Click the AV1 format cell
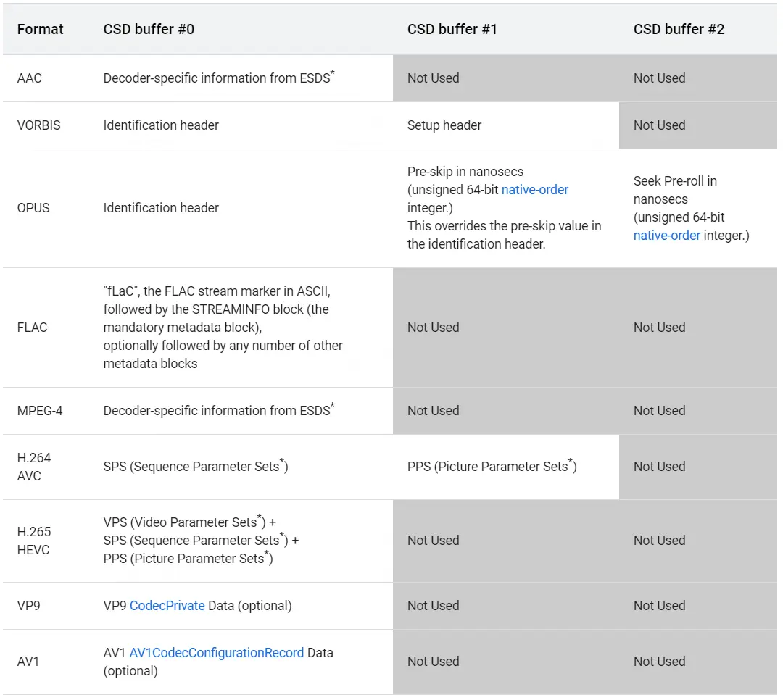Screen dimensions: 783x700 point(29,662)
